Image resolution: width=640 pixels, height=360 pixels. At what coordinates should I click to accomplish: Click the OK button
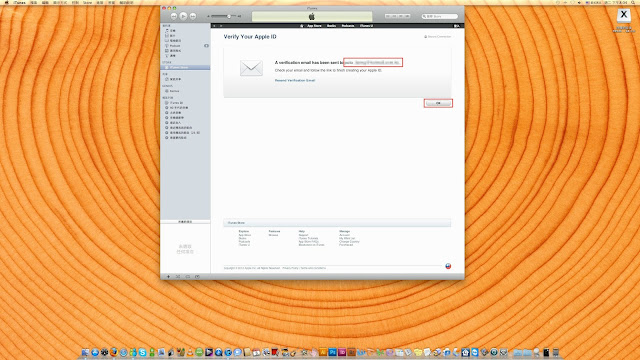click(x=438, y=103)
